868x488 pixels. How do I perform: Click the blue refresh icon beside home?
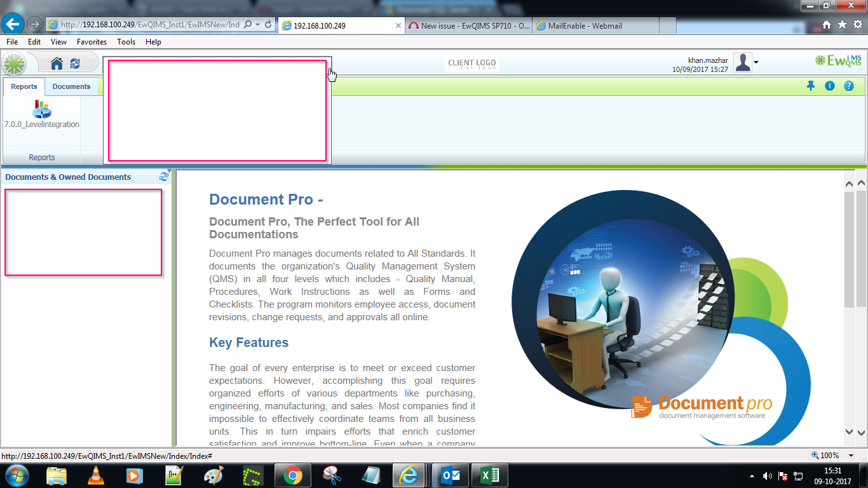(x=75, y=64)
